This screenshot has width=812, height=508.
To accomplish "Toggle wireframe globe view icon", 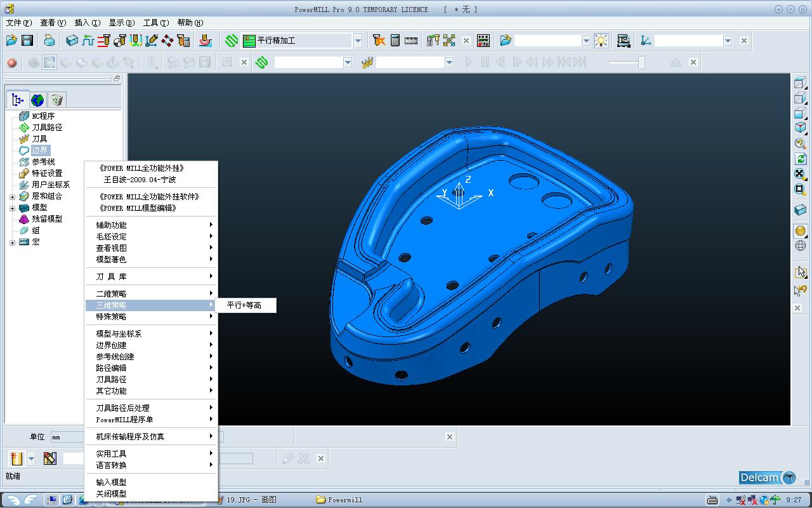I will pyautogui.click(x=801, y=246).
